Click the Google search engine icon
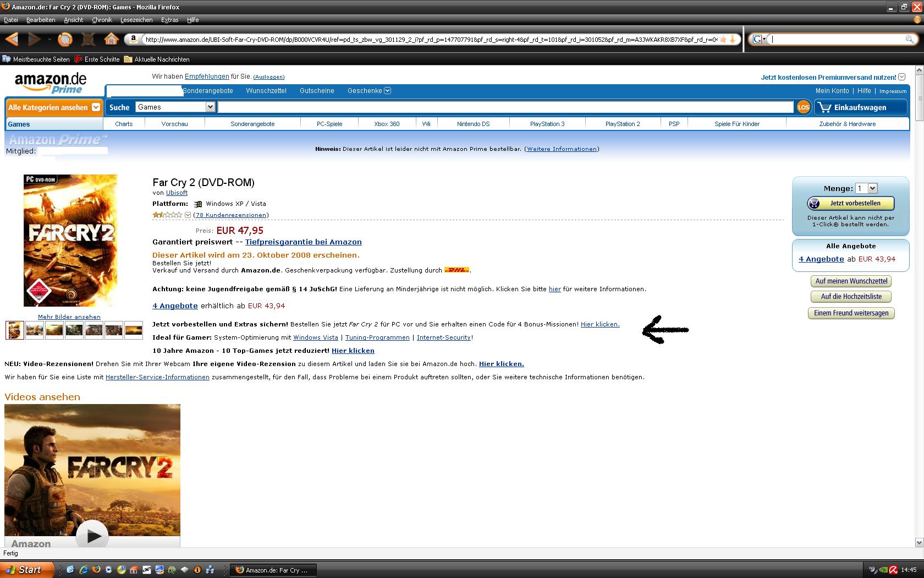The height and width of the screenshot is (578, 924). click(x=757, y=39)
